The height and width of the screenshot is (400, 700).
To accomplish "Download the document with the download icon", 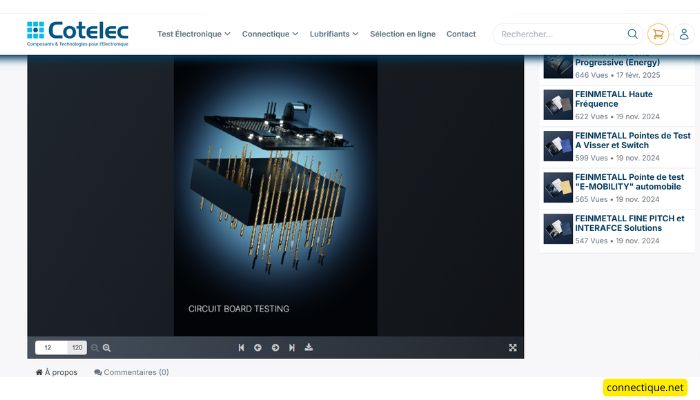I will (x=309, y=348).
